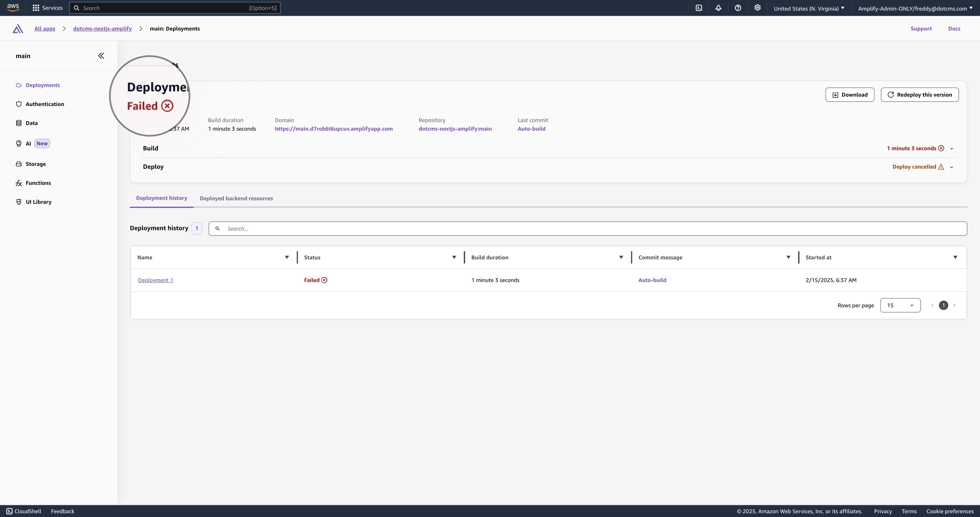Expand the Deploy cancelled details

click(951, 167)
